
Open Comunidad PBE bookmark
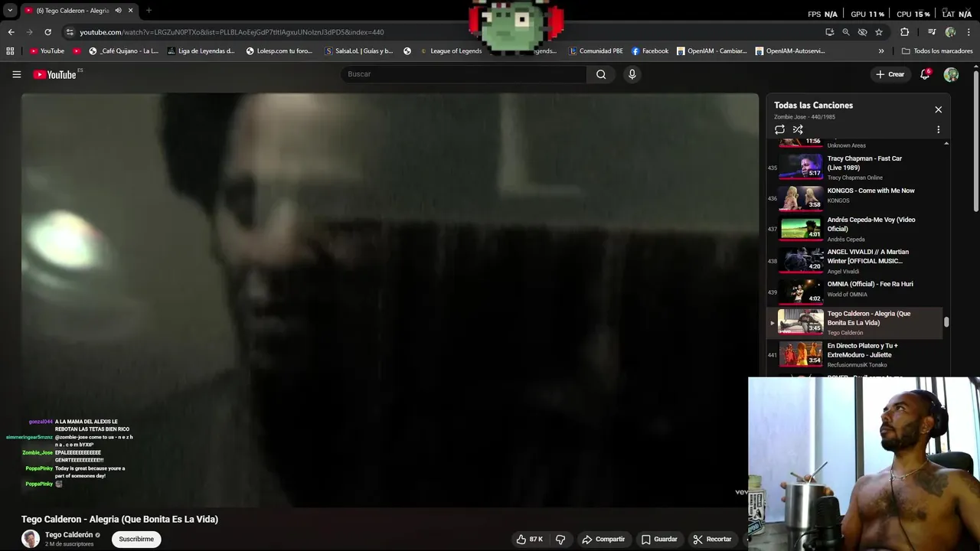click(596, 51)
